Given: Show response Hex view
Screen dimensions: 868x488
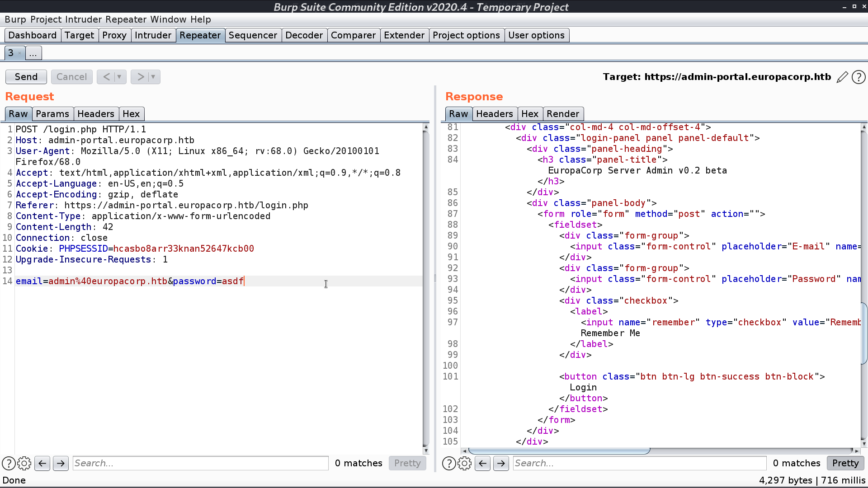Looking at the screenshot, I should (x=530, y=114).
